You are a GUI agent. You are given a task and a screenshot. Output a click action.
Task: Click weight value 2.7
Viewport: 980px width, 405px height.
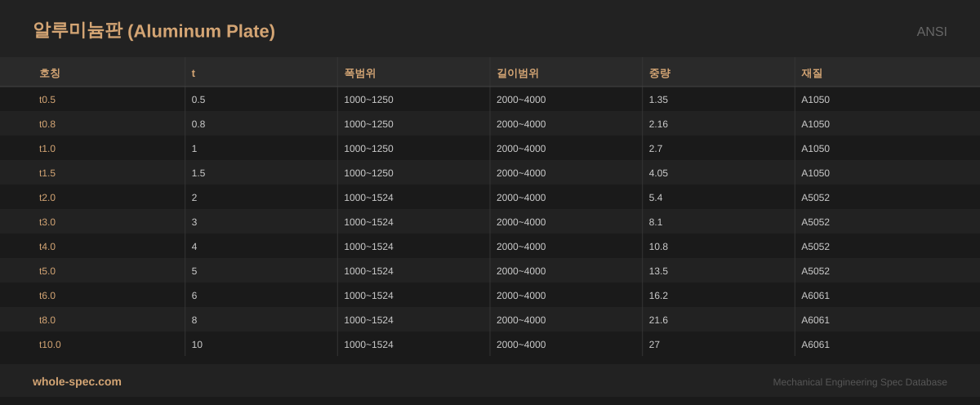[656, 149]
